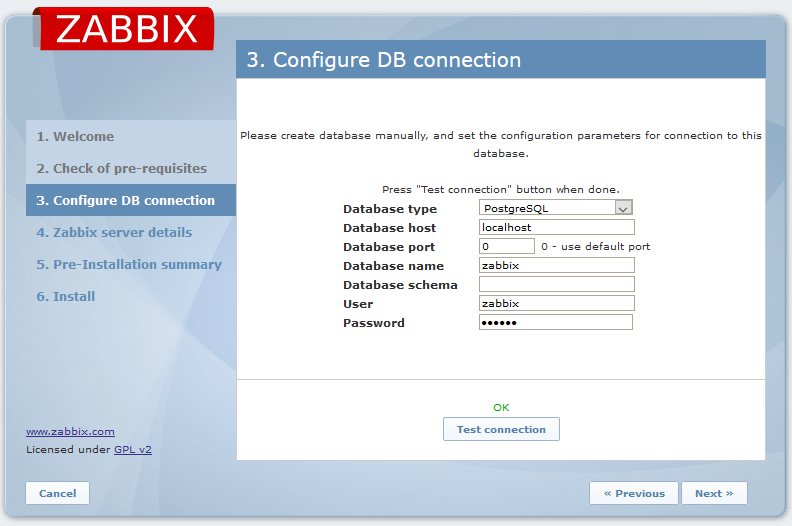The width and height of the screenshot is (792, 526).
Task: Expand the Database type dropdown
Action: [556, 208]
